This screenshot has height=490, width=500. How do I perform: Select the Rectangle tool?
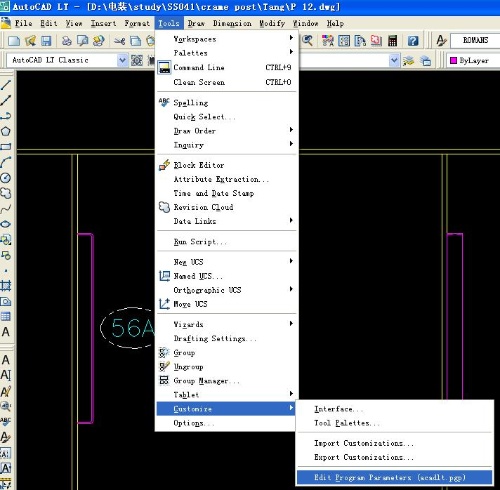pyautogui.click(x=6, y=147)
